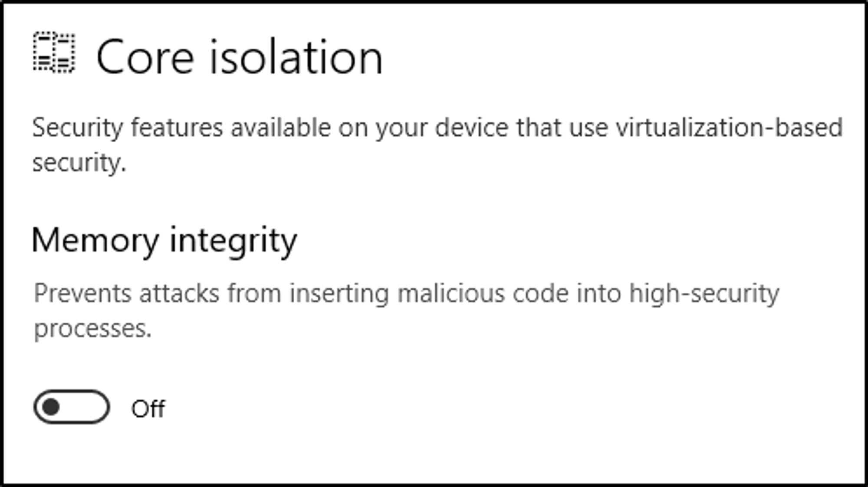Turn on the Memory integrity toggle

point(72,407)
